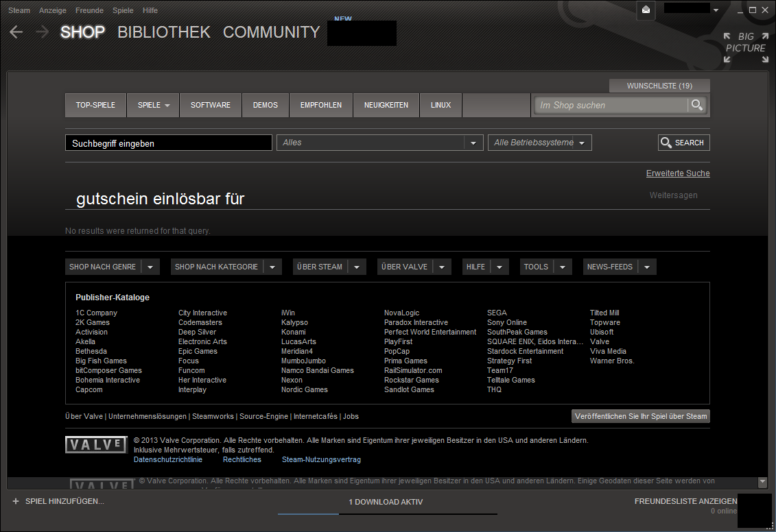Go to the Shop section
The height and width of the screenshot is (532, 776).
[82, 32]
